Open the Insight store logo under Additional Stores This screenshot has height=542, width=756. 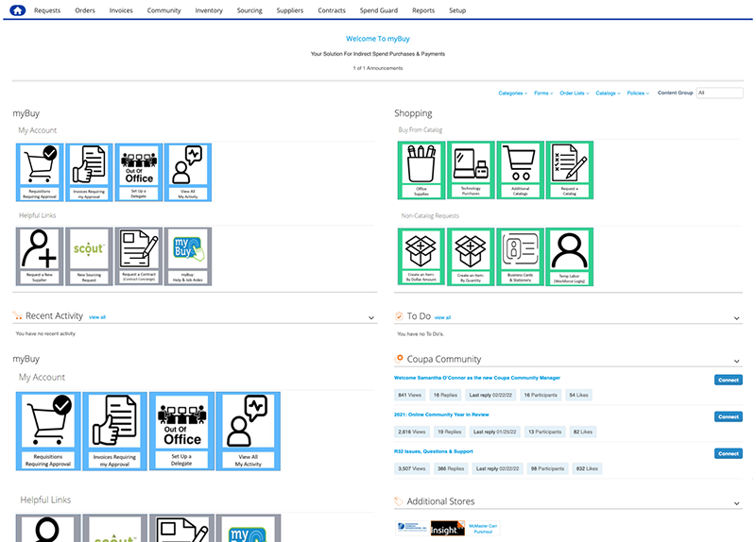click(x=447, y=529)
